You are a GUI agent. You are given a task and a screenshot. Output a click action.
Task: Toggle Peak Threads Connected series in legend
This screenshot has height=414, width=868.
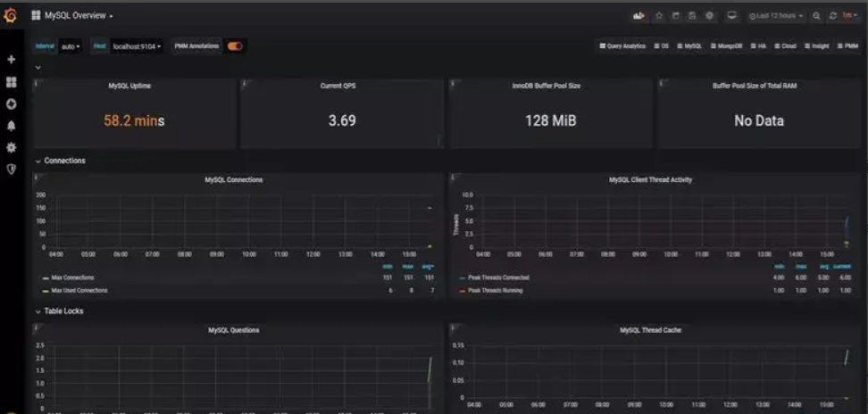click(x=498, y=277)
